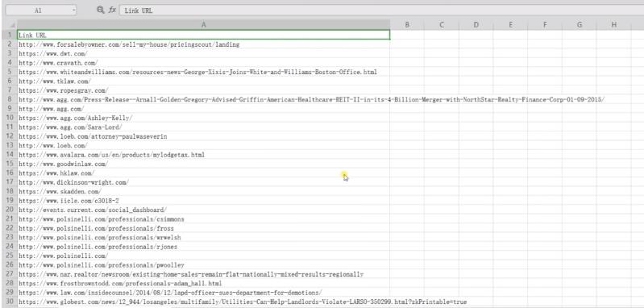Select column A header
Screen dimensions: 644x308
click(x=203, y=25)
